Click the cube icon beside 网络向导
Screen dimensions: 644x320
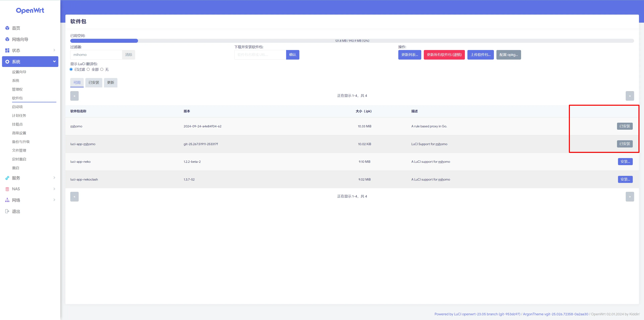coord(7,39)
